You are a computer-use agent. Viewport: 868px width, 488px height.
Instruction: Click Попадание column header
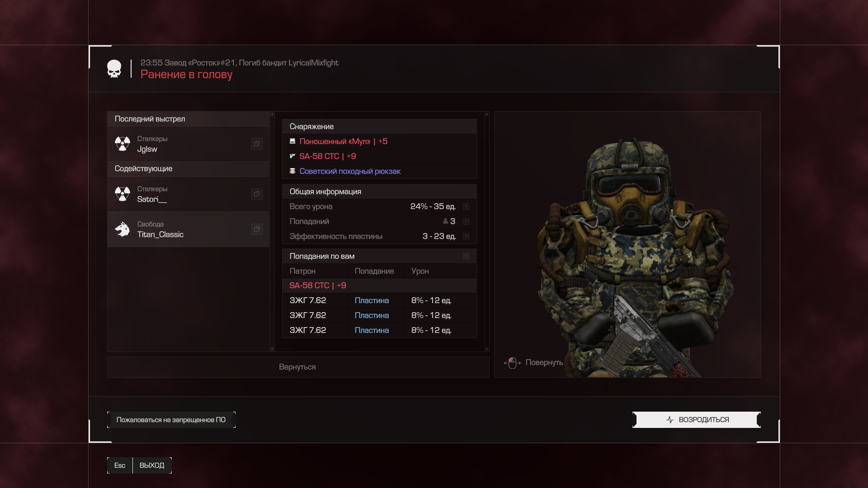pyautogui.click(x=374, y=271)
